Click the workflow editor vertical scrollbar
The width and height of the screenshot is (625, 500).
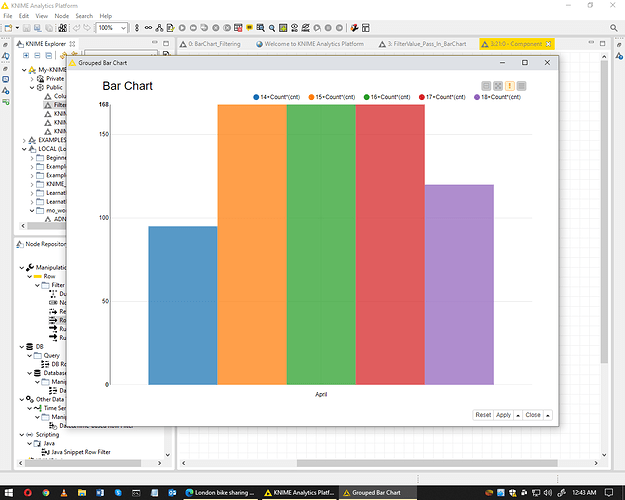604,211
